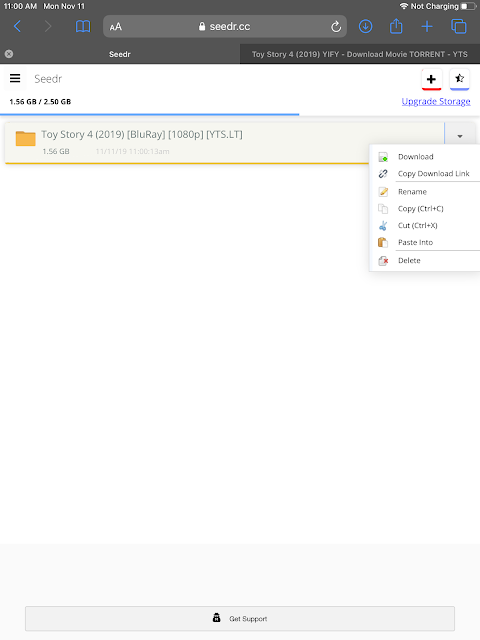Collapse the folder dropdown arrow
The width and height of the screenshot is (480, 640).
pyautogui.click(x=460, y=136)
